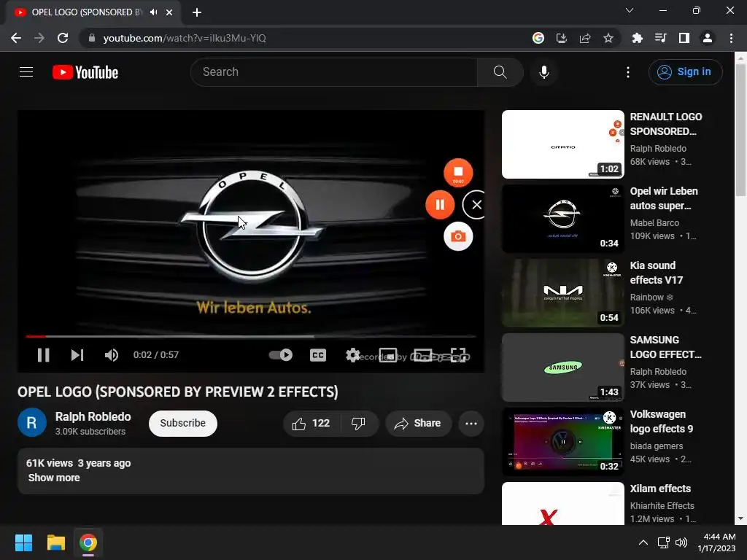Close the Mobizen recorder overlay

(476, 204)
